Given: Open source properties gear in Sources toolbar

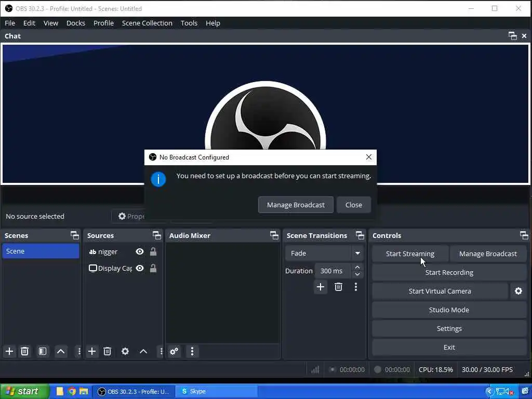Looking at the screenshot, I should click(x=125, y=351).
